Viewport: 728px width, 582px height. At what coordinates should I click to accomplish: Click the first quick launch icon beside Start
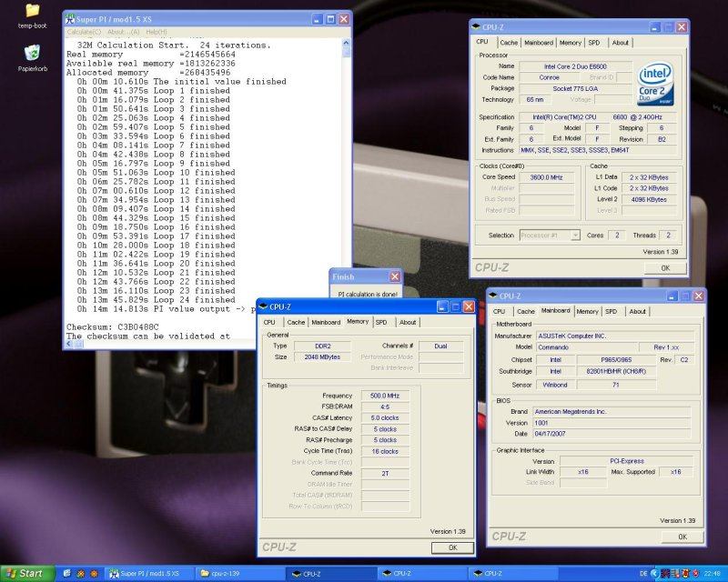coord(66,574)
